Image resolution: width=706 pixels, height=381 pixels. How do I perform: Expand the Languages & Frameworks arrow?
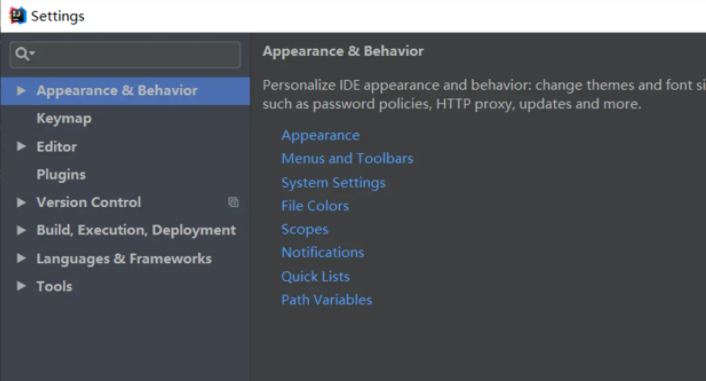pos(21,258)
